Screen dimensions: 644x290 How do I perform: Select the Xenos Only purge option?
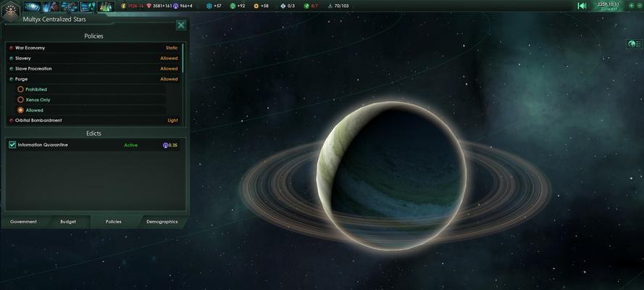pos(20,99)
